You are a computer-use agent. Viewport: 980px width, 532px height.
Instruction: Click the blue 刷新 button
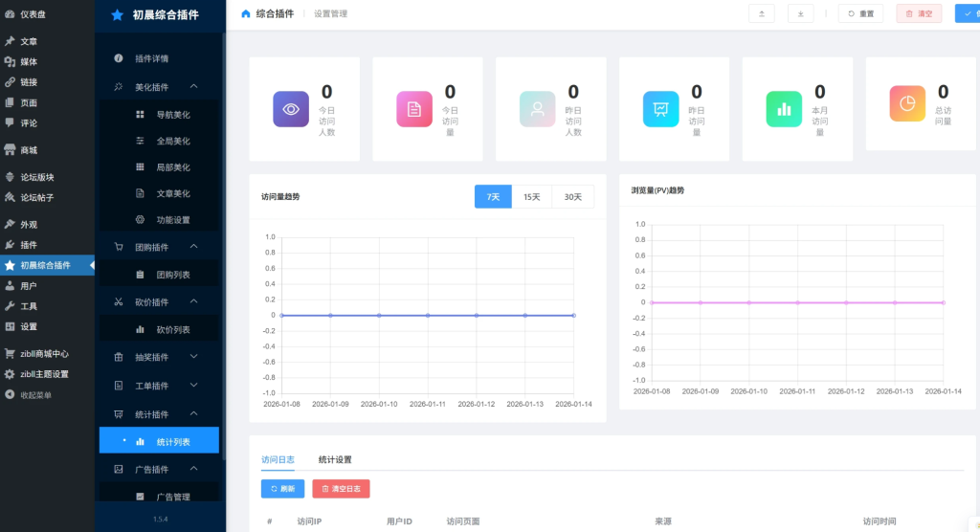pos(282,489)
